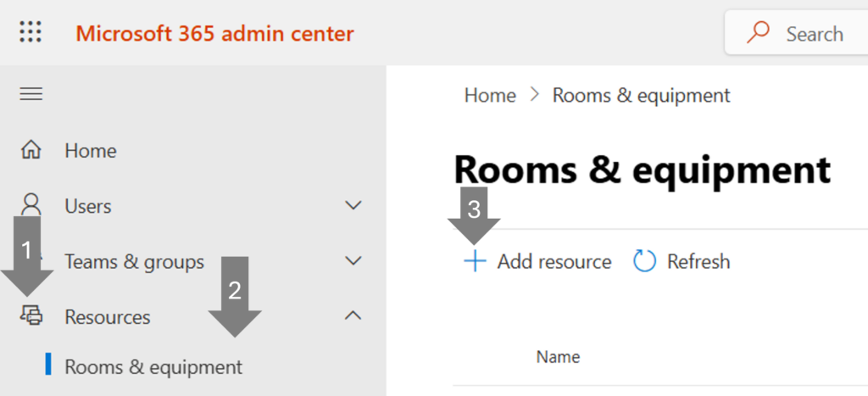Click the Resources icon in the sidebar
The image size is (868, 396).
tap(31, 316)
